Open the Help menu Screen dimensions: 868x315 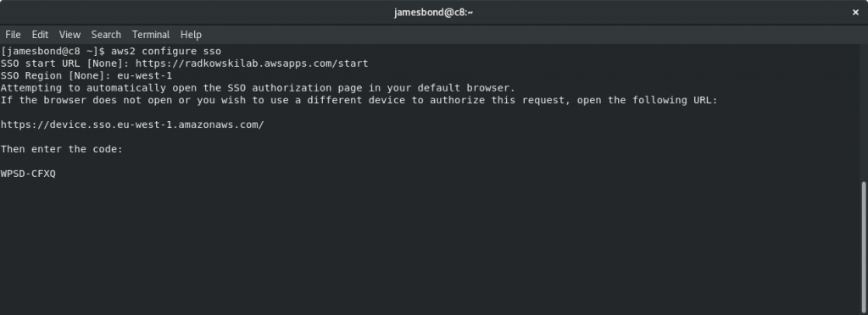click(191, 34)
